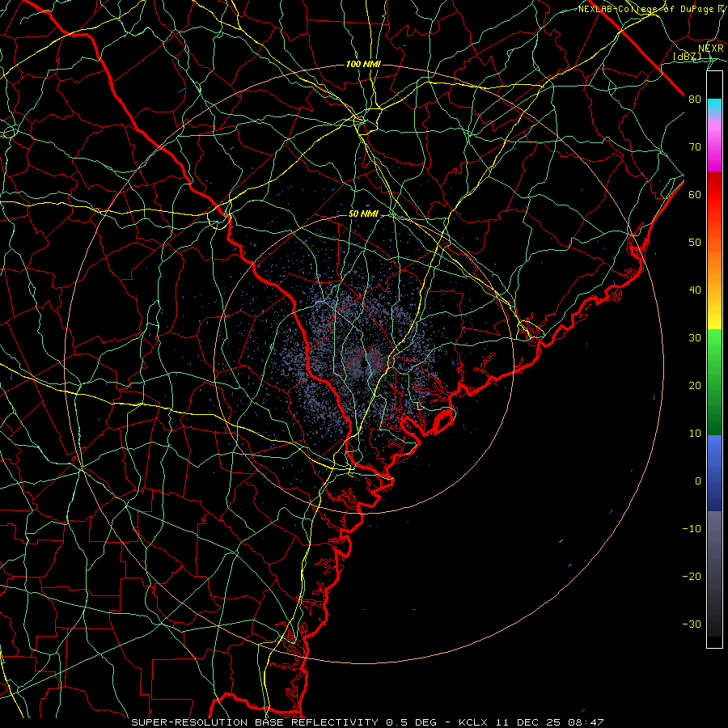Screen dimensions: 728x728
Task: Click the radar site center of reflectivity clutter
Action: (363, 364)
